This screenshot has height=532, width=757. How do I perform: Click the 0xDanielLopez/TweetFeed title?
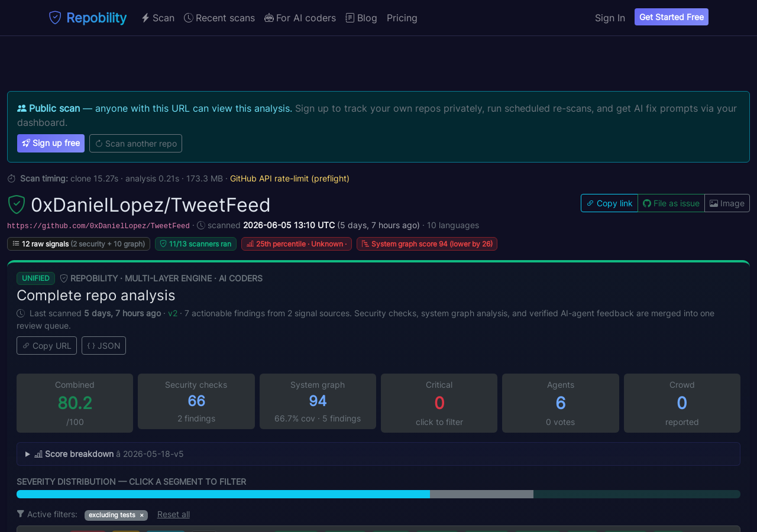pos(151,205)
